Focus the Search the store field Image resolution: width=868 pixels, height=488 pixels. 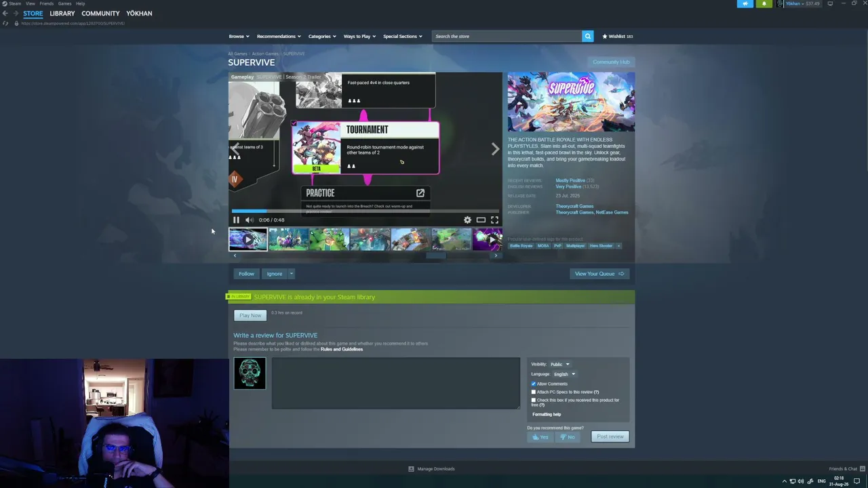click(x=507, y=36)
